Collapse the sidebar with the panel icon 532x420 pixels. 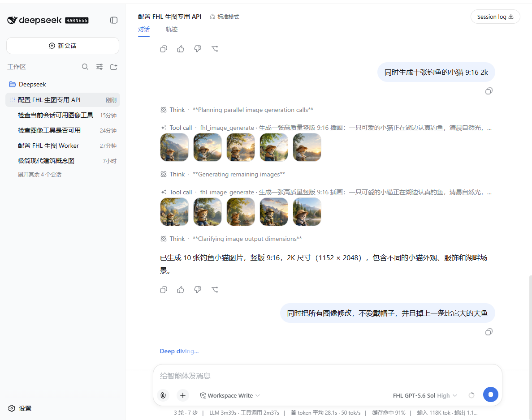[x=114, y=20]
